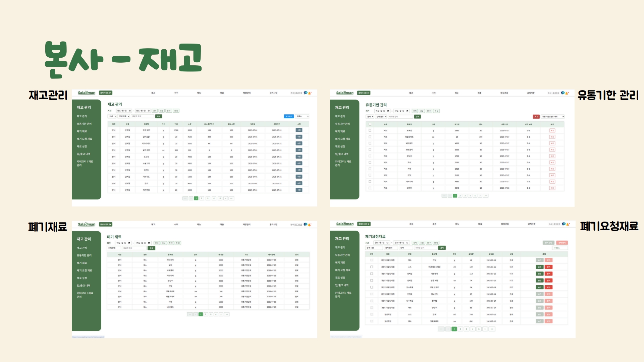Viewport: 644px width, 362px height.
Task: Go to page 3 in 폐기요청재료 pagination
Action: (466, 329)
